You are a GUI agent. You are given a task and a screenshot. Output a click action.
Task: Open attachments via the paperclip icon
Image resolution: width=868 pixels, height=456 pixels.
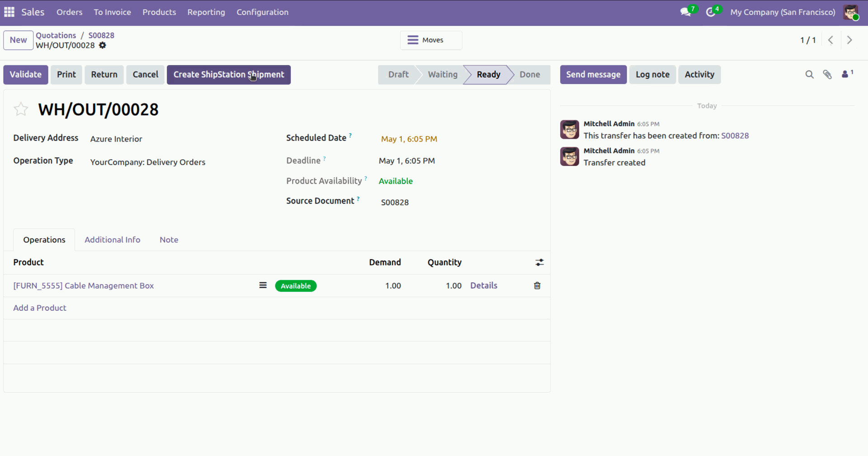[x=827, y=75]
